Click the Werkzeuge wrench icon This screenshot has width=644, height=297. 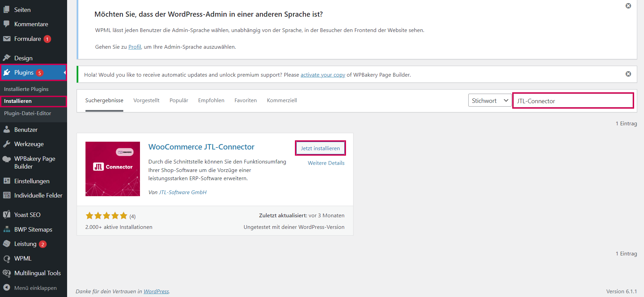coord(6,144)
